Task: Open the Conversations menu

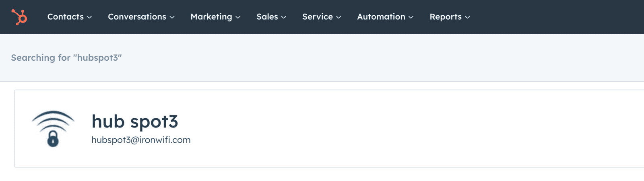Action: [x=141, y=17]
